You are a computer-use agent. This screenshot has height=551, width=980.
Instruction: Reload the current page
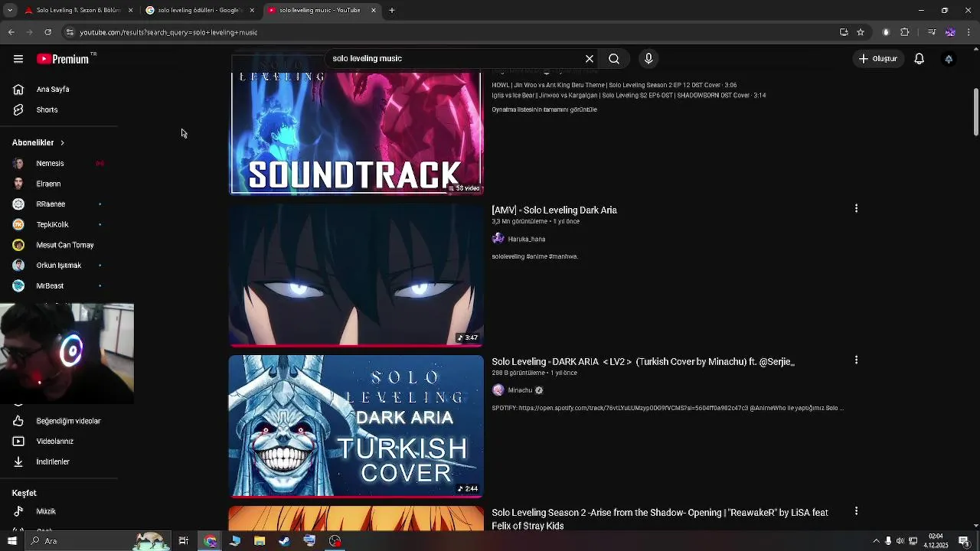click(47, 32)
